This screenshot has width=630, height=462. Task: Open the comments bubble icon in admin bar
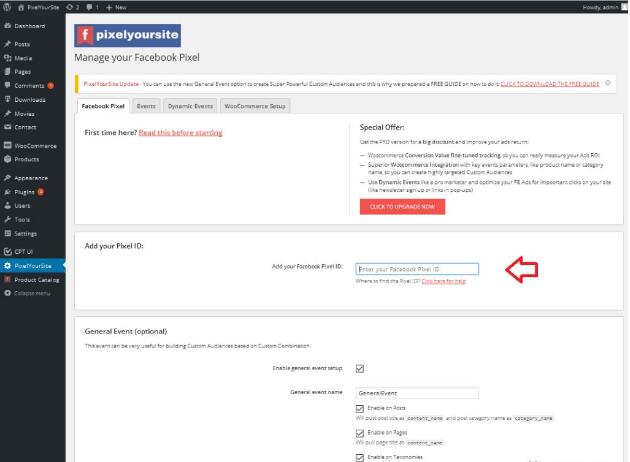(x=89, y=7)
